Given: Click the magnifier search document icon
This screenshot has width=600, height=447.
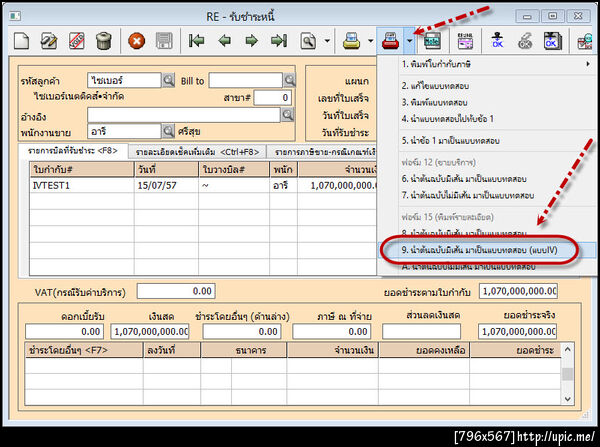Looking at the screenshot, I should pos(308,41).
